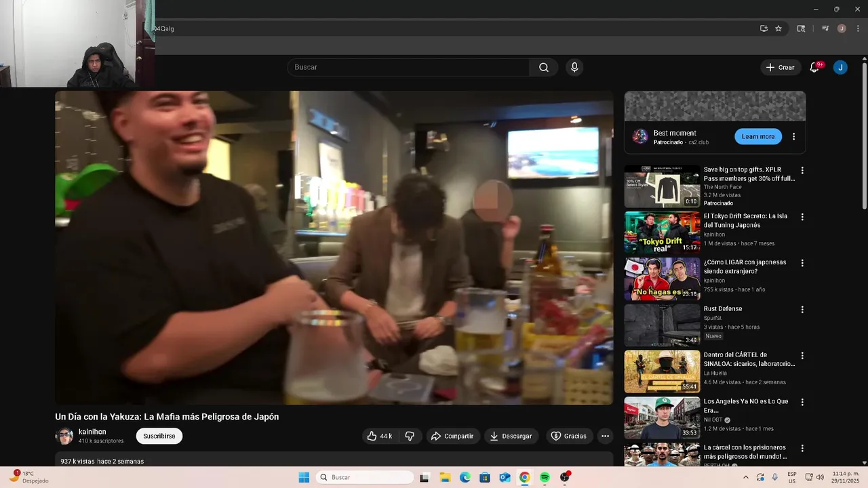This screenshot has height=488, width=868.
Task: Bookmark this page with the star icon
Action: click(778, 28)
